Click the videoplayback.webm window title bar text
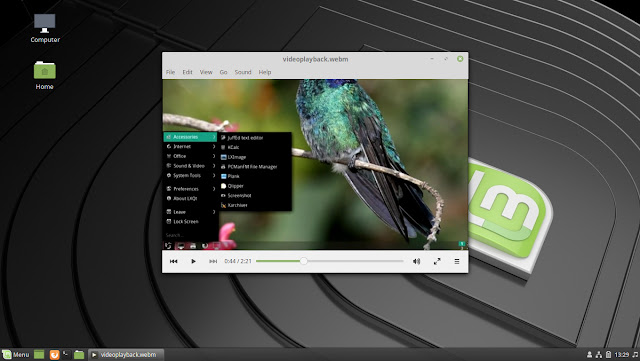The image size is (640, 361). [316, 59]
